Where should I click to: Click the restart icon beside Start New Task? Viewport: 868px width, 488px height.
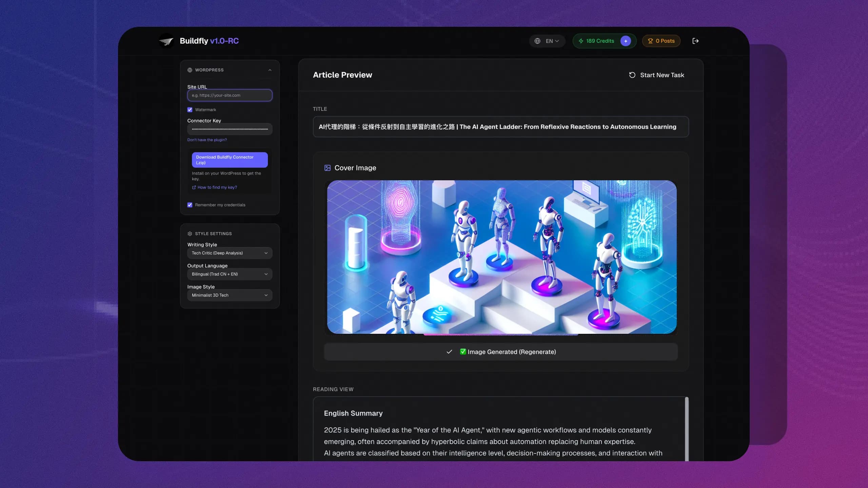tap(632, 75)
